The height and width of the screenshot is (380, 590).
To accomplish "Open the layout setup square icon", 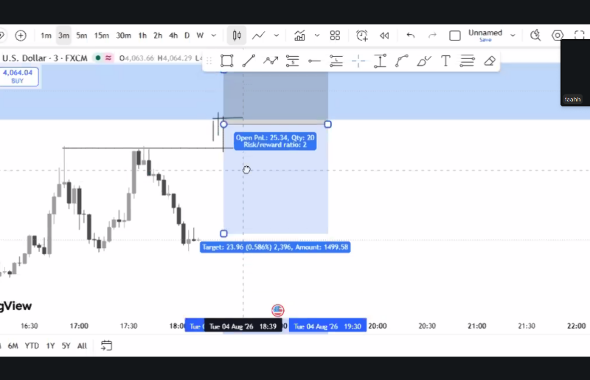I will pos(455,36).
